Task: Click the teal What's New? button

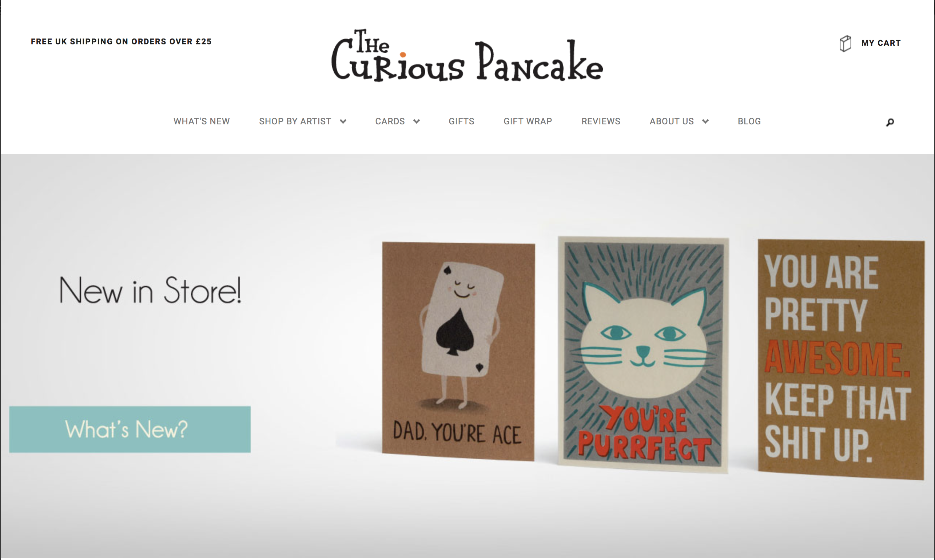Action: tap(130, 429)
